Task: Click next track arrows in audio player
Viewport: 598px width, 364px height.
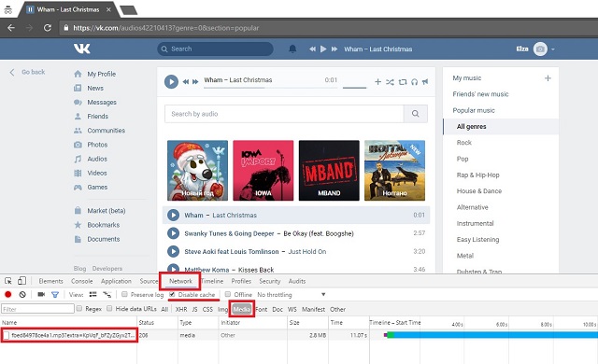Action: click(x=195, y=81)
